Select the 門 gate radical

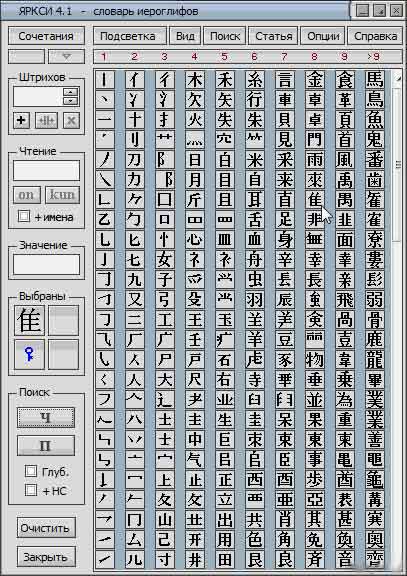click(315, 140)
